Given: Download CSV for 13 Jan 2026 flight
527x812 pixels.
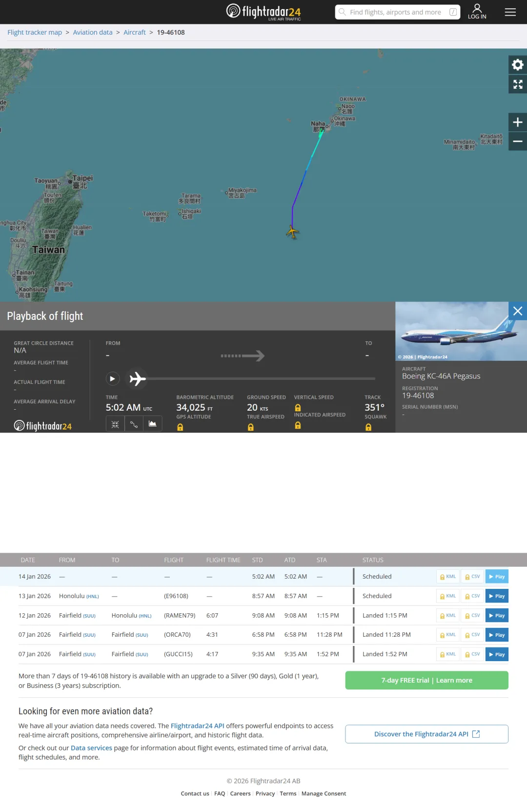Looking at the screenshot, I should click(472, 596).
